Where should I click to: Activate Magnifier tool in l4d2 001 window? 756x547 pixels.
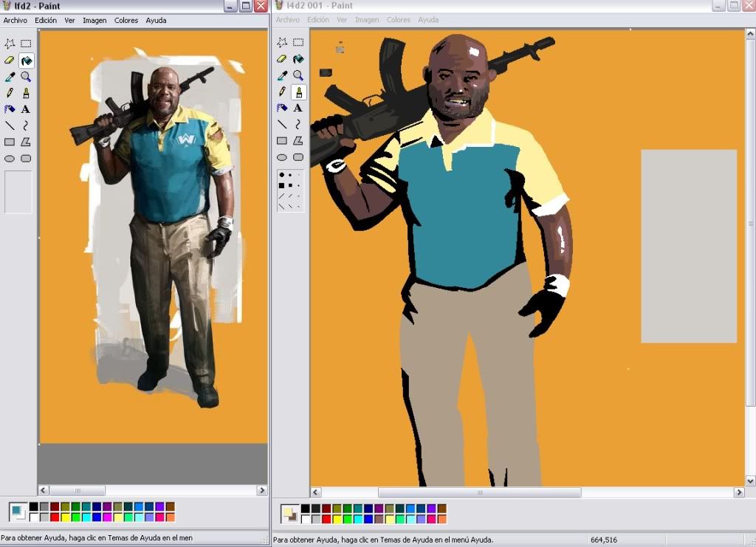click(x=298, y=75)
